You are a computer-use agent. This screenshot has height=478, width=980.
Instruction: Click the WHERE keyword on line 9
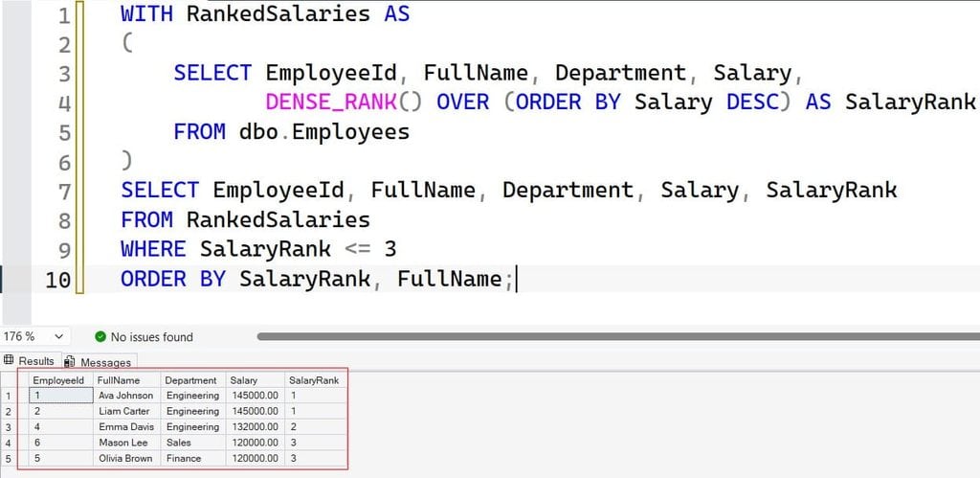pyautogui.click(x=153, y=249)
